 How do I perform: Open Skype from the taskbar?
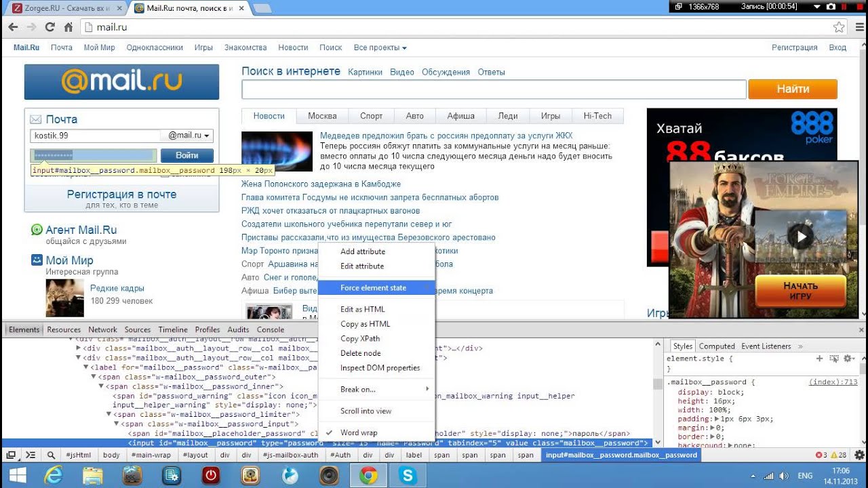click(408, 475)
